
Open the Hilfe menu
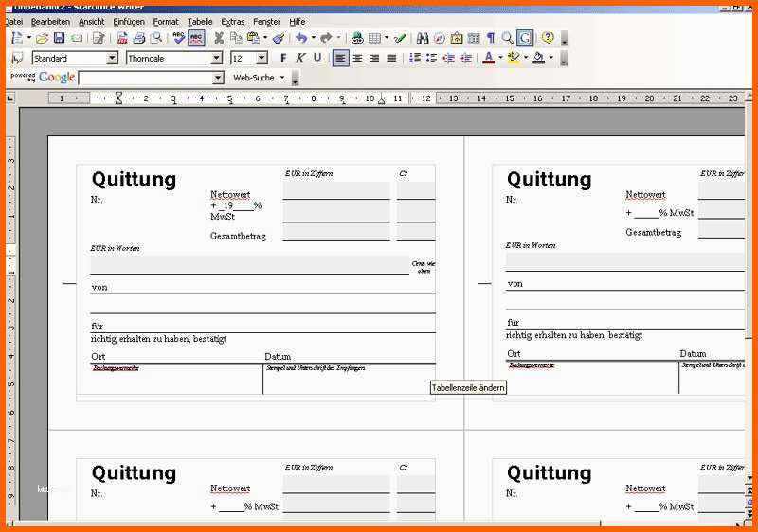pyautogui.click(x=298, y=22)
